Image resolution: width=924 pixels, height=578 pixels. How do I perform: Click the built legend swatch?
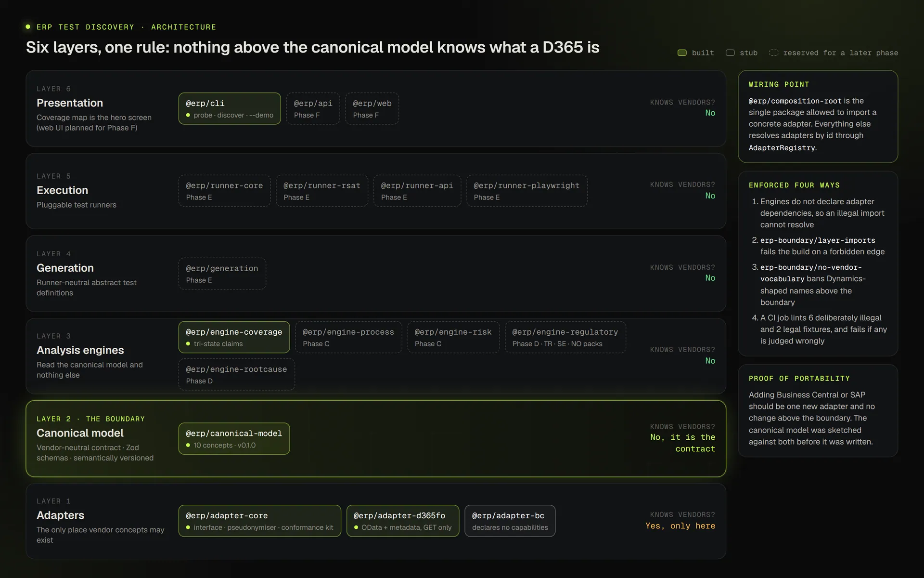click(x=682, y=53)
